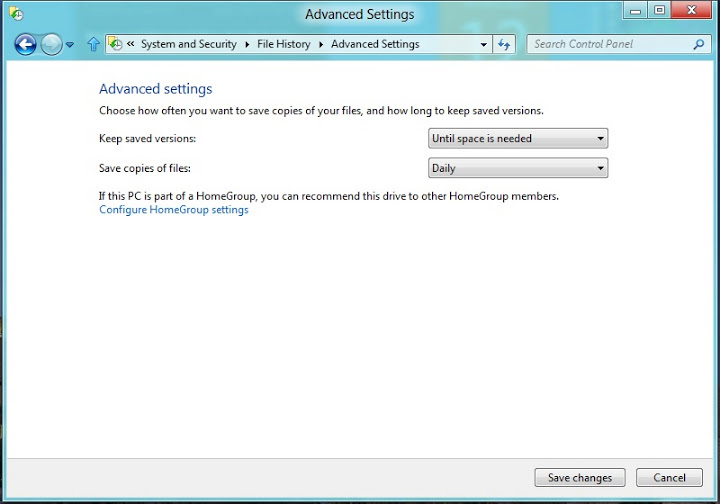Viewport: 720px width, 504px height.
Task: Click the Save changes button
Action: (579, 478)
